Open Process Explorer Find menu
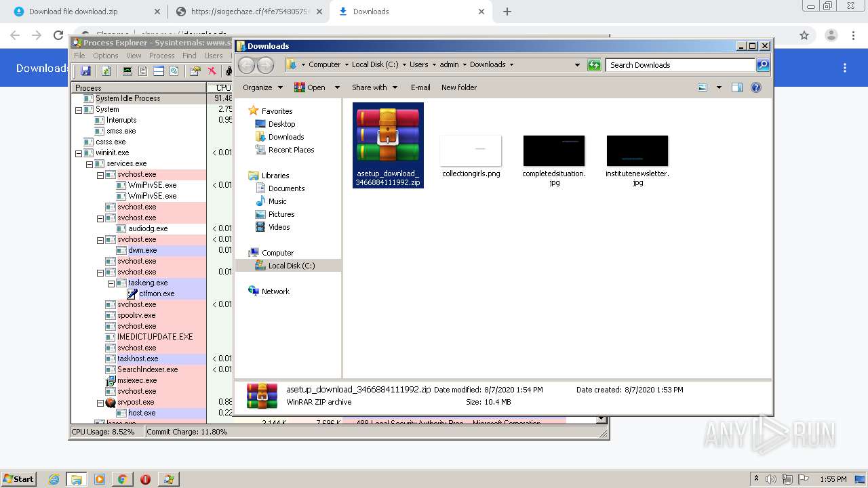Image resolution: width=868 pixels, height=488 pixels. [x=189, y=56]
